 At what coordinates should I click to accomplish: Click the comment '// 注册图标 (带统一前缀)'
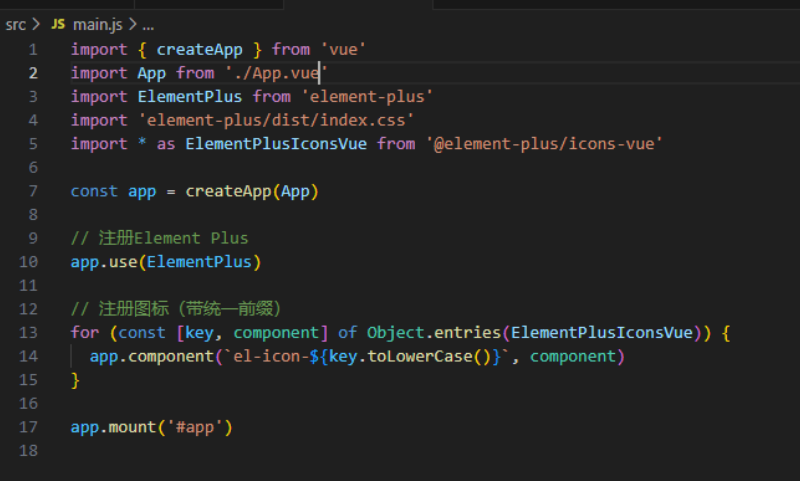176,309
